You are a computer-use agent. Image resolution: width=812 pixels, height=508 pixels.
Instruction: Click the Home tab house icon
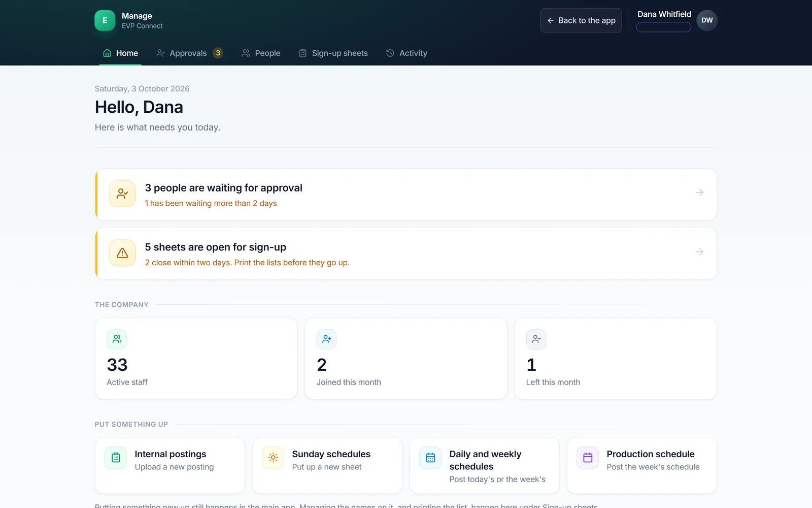107,53
